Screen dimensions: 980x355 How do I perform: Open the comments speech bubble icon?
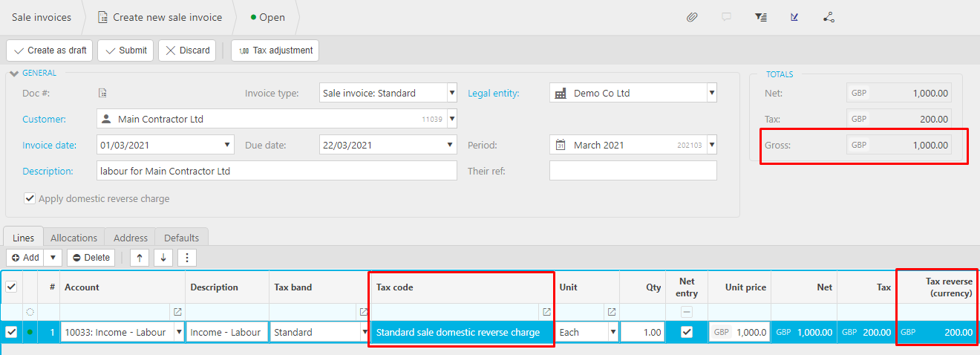726,17
